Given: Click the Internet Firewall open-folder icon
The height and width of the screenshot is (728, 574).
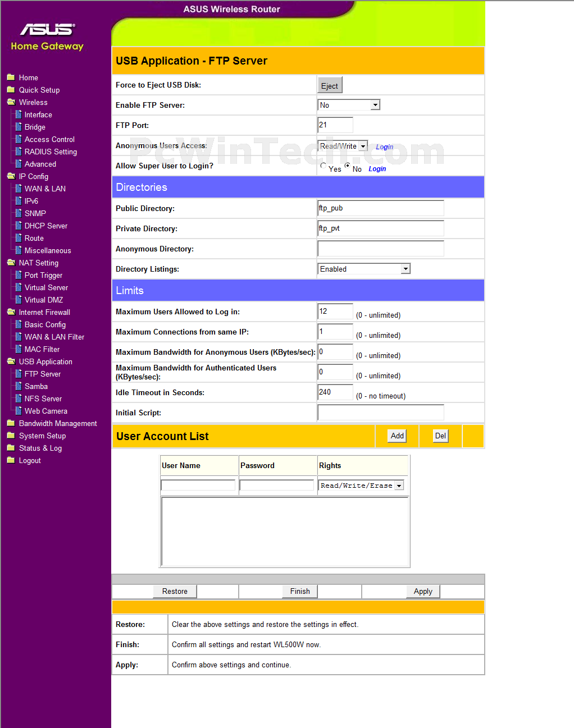Looking at the screenshot, I should coord(11,312).
